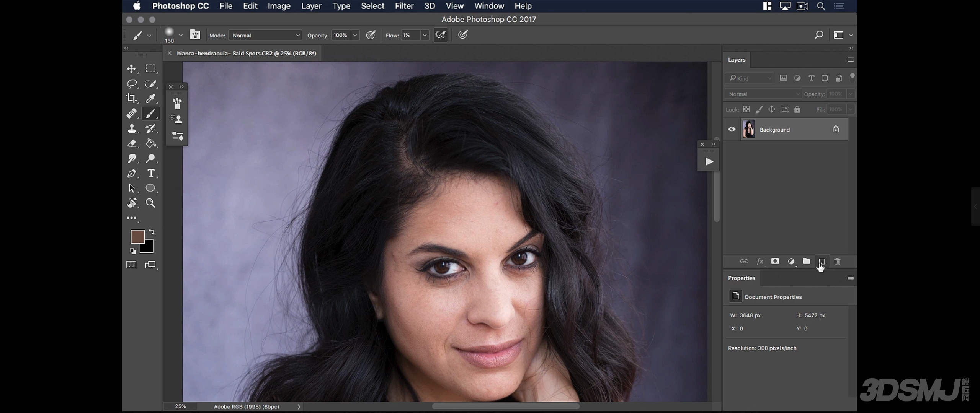
Task: Open Tool Presets floating panel icon
Action: click(177, 136)
